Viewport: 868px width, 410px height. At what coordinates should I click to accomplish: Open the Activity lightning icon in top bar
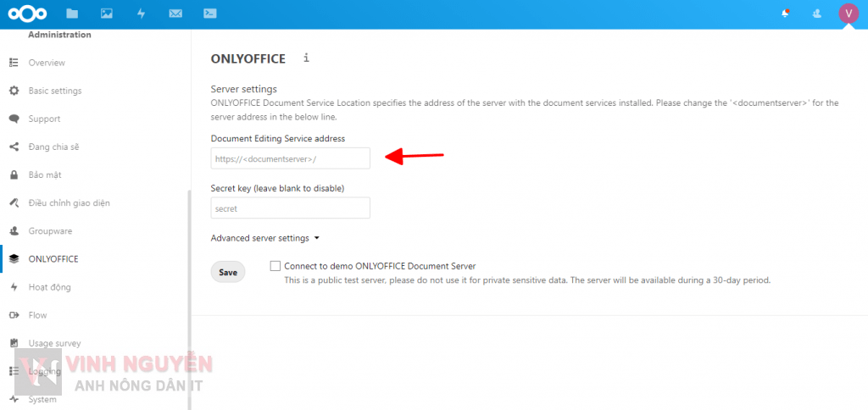[141, 14]
